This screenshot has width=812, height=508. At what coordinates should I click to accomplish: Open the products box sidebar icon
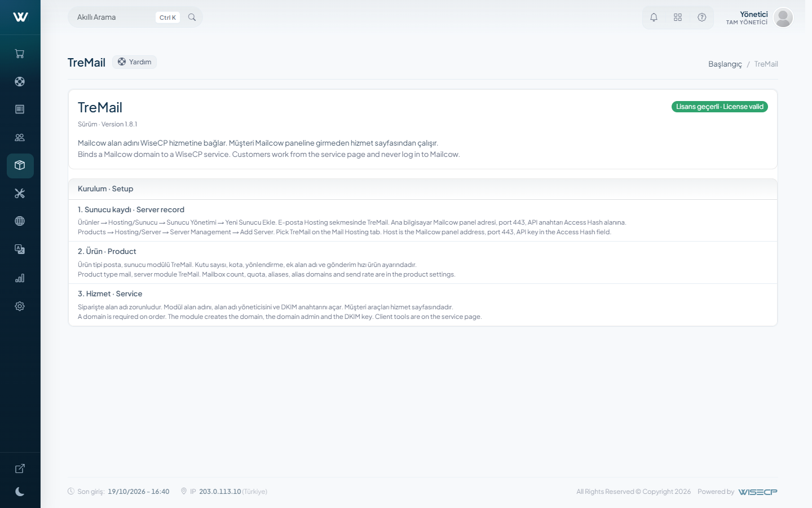[x=20, y=165]
